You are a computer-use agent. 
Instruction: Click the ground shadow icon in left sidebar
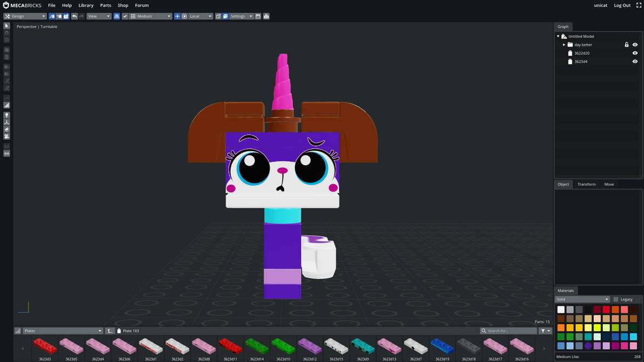click(6, 130)
